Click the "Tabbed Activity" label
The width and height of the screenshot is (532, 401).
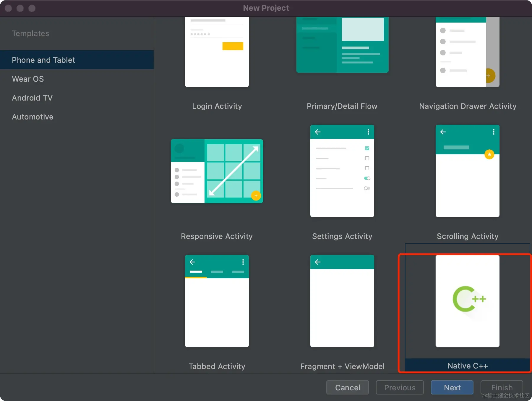coord(217,366)
